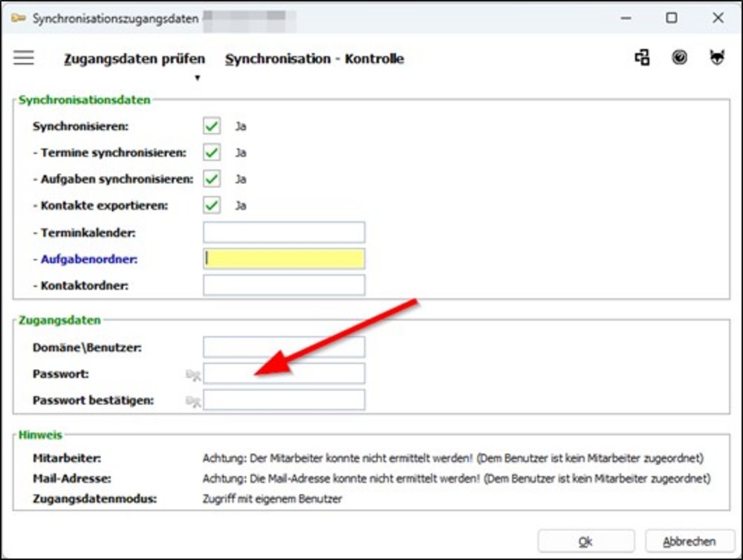This screenshot has height=560, width=743.
Task: Click the key icon in the title bar
Action: click(19, 19)
